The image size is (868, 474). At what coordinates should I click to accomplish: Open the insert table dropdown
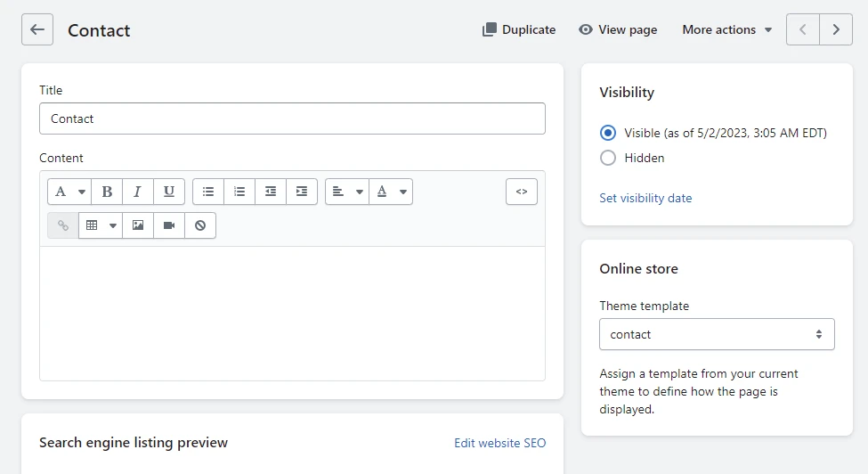click(101, 225)
